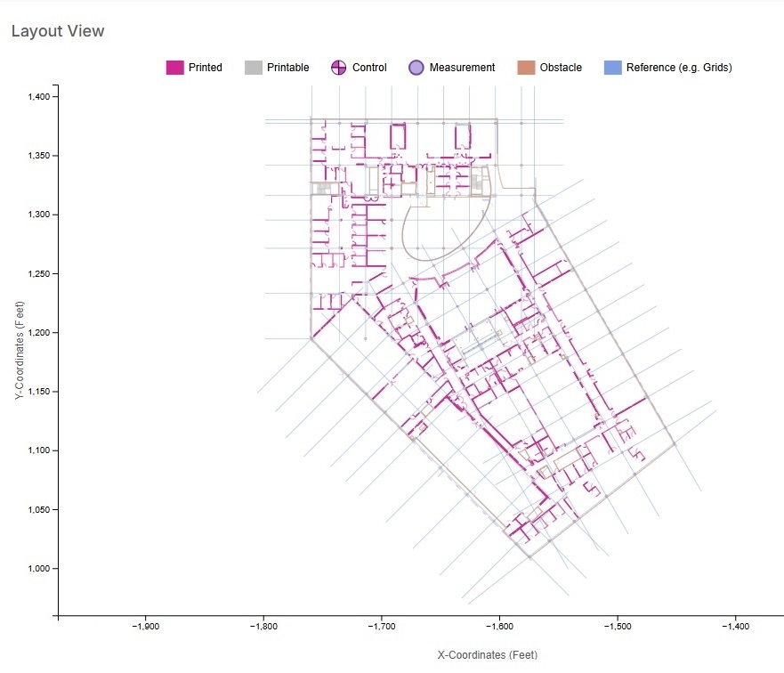Click the Printed magenta legend swatch

point(175,68)
